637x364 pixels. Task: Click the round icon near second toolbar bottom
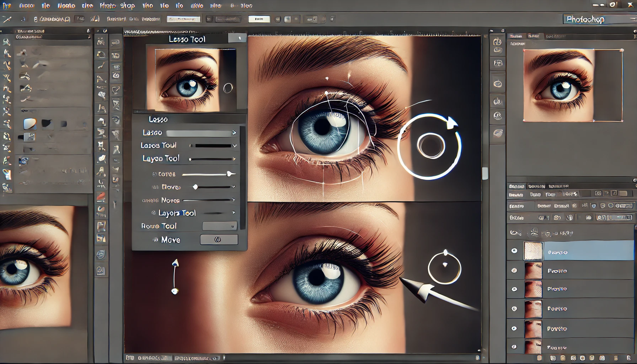101,255
